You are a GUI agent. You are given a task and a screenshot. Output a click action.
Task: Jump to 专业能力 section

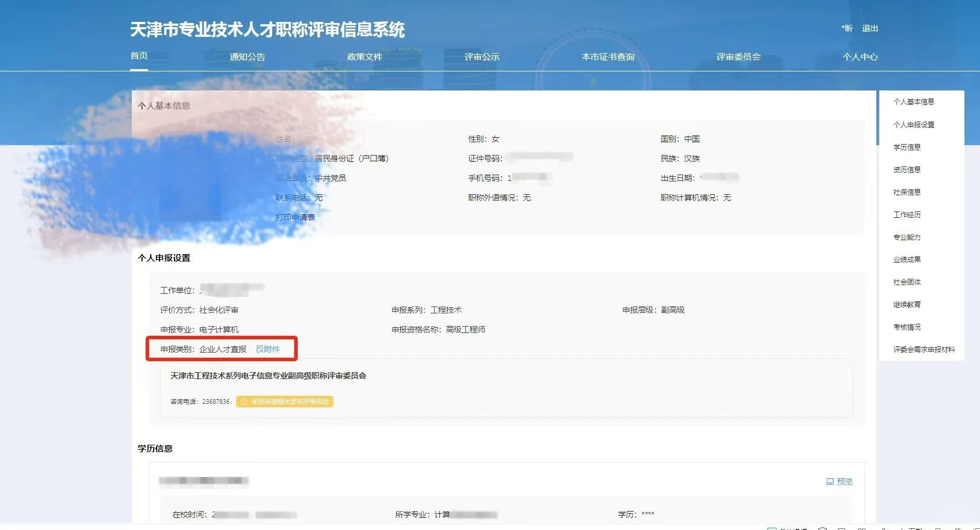[x=907, y=237]
